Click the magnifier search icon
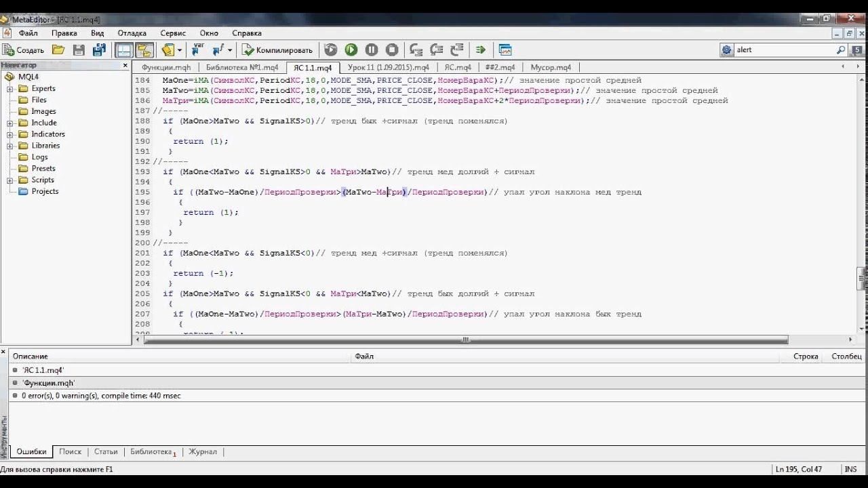 pyautogui.click(x=841, y=49)
